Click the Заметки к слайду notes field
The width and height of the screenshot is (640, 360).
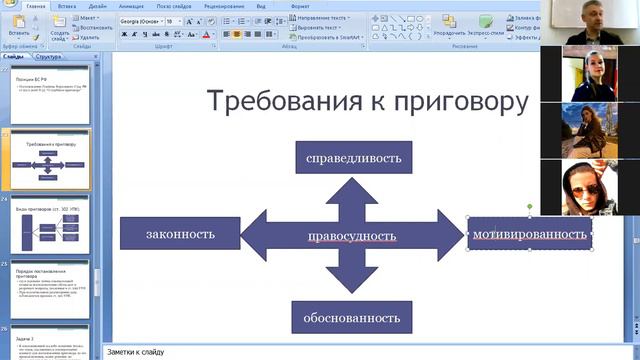367,352
